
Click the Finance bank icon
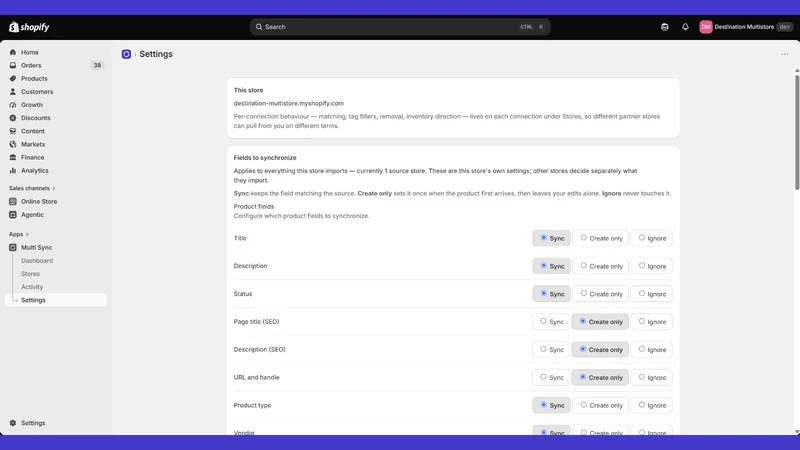click(x=13, y=158)
